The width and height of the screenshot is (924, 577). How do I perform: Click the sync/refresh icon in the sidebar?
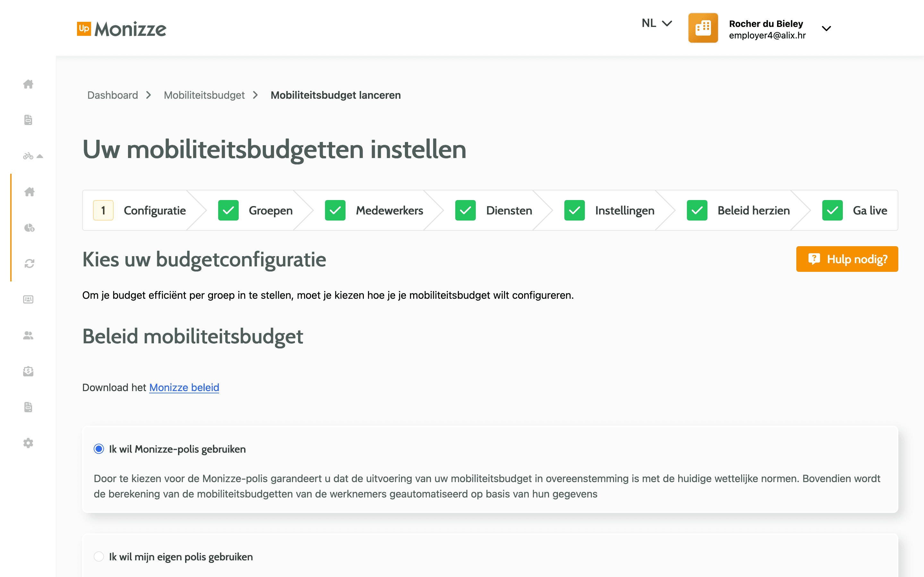[x=29, y=263]
